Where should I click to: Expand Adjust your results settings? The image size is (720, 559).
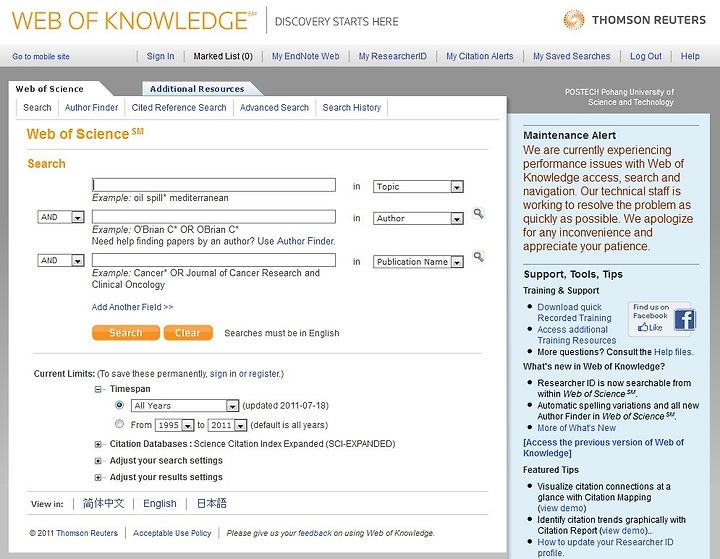(x=98, y=478)
